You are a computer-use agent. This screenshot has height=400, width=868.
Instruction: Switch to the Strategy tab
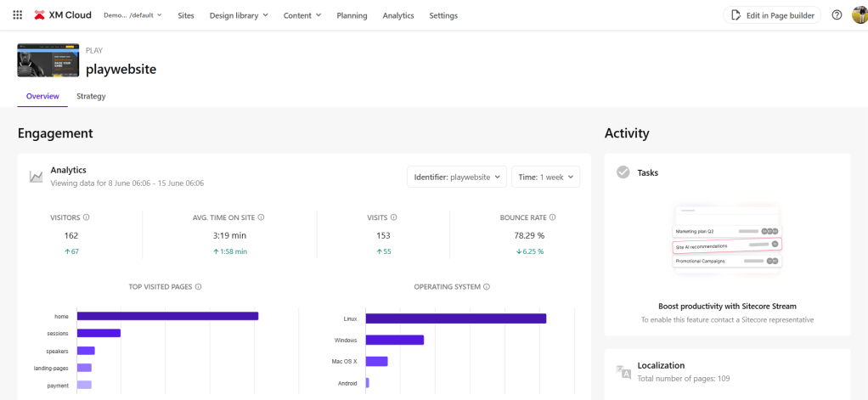click(x=91, y=96)
